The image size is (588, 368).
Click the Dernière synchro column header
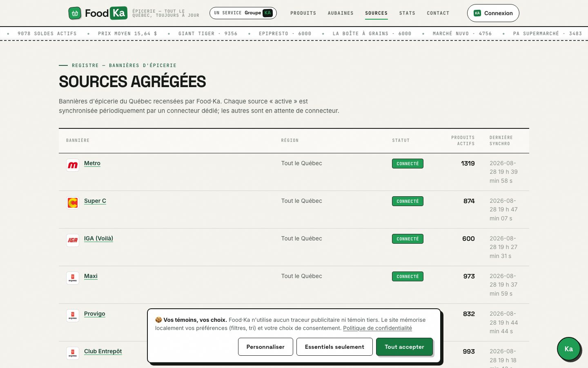coord(501,141)
